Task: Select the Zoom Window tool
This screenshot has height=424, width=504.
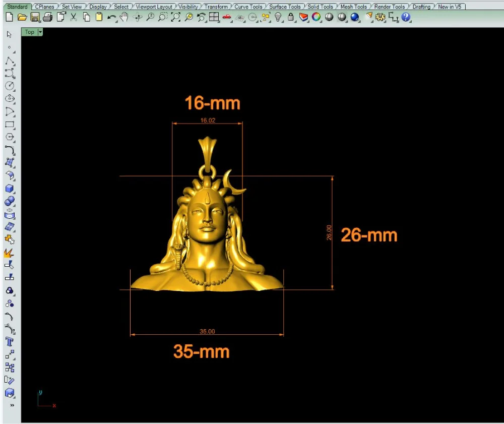Action: [x=163, y=17]
